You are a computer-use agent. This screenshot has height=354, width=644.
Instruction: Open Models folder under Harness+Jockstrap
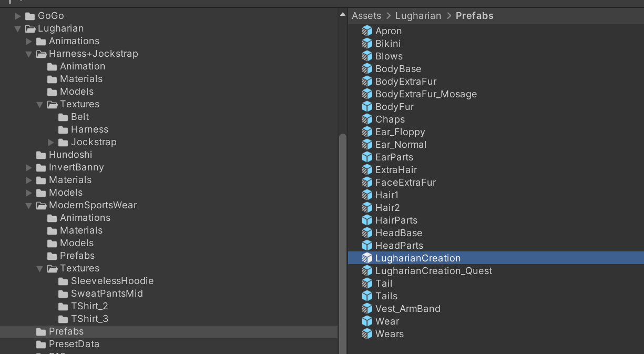coord(77,92)
